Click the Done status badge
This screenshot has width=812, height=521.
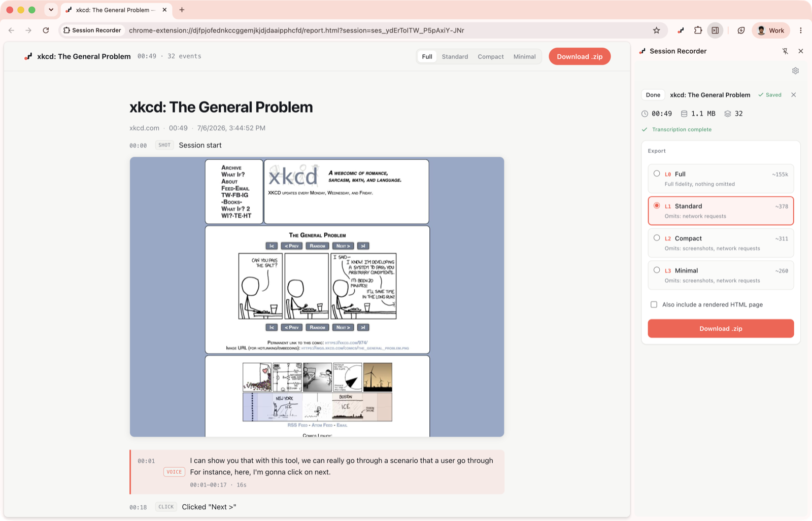click(653, 95)
